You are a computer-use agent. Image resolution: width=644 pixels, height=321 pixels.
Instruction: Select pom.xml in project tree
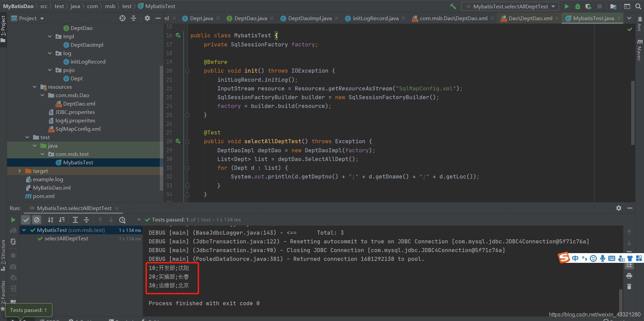(43, 196)
